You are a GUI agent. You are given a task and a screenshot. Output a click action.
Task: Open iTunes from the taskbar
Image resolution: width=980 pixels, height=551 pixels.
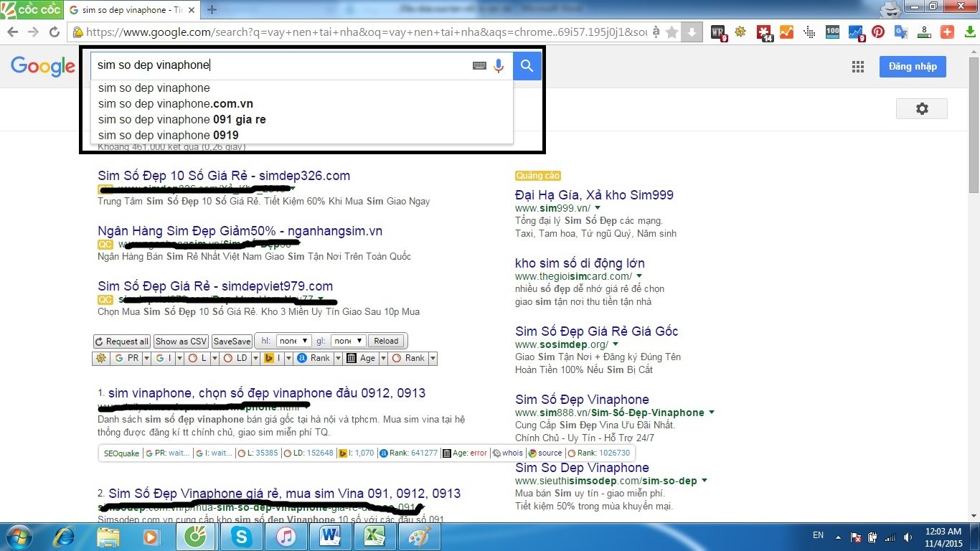tap(286, 536)
